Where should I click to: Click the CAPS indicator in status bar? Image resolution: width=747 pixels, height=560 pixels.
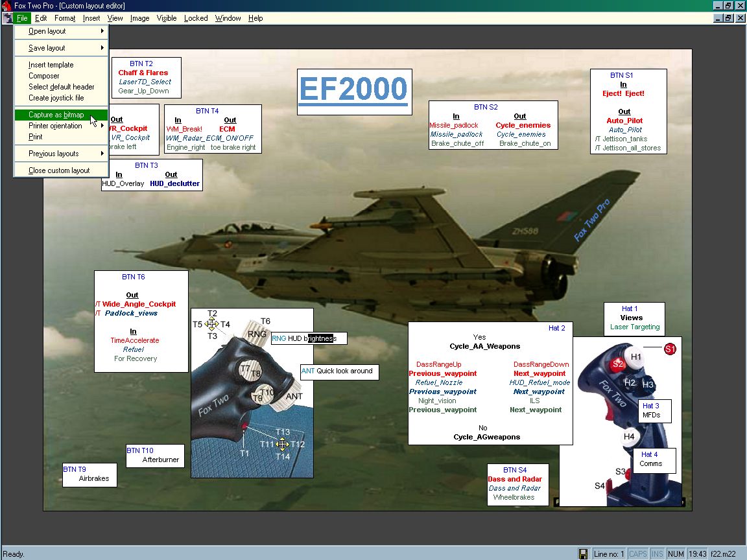tap(638, 554)
